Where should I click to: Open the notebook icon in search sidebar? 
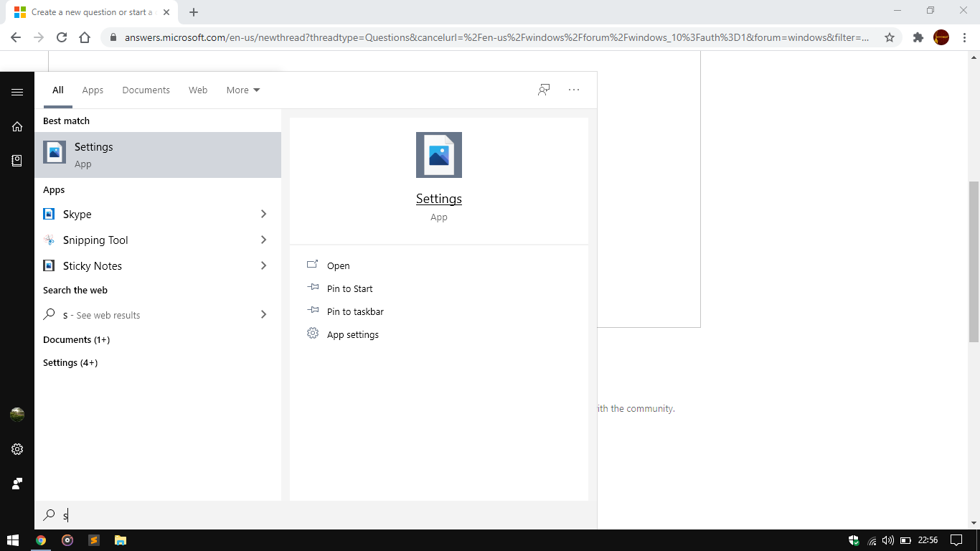click(17, 161)
